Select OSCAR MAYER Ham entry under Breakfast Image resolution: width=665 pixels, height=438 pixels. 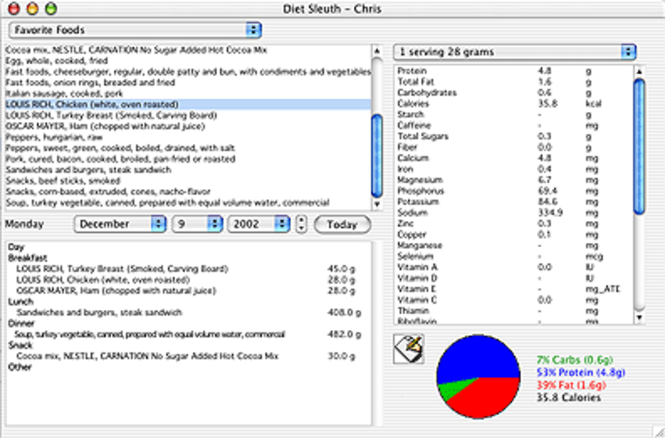[189, 291]
